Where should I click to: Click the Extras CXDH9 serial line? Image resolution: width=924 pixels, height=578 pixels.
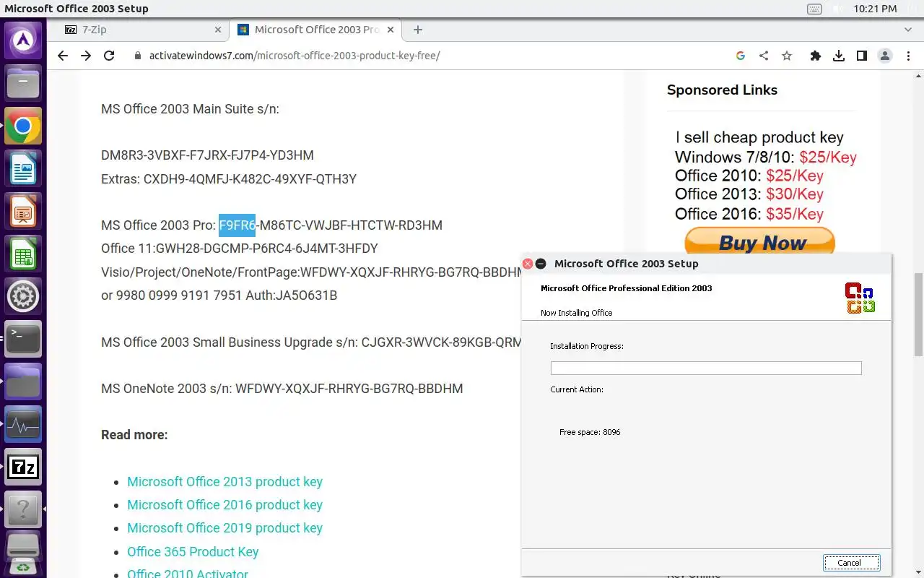229,179
